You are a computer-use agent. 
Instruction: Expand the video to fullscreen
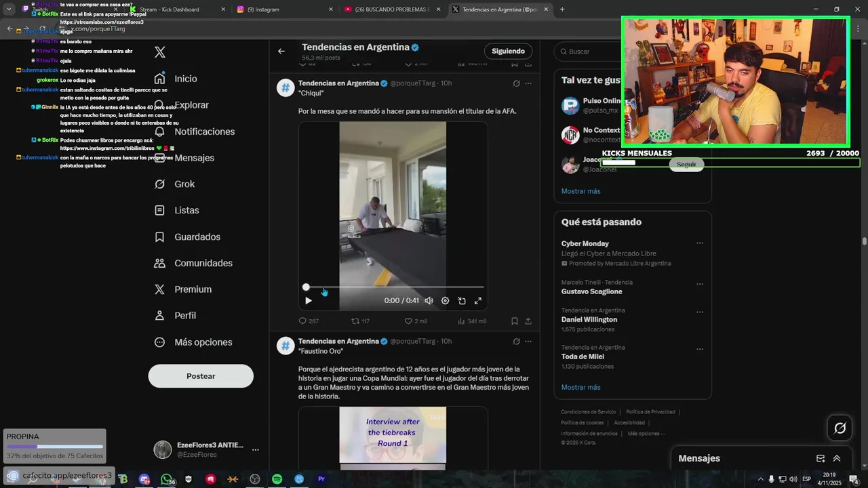pyautogui.click(x=478, y=301)
